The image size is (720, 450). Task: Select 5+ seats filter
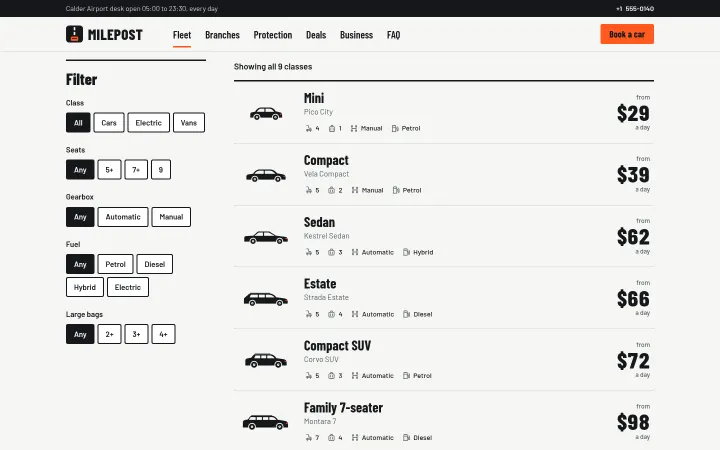(x=109, y=169)
